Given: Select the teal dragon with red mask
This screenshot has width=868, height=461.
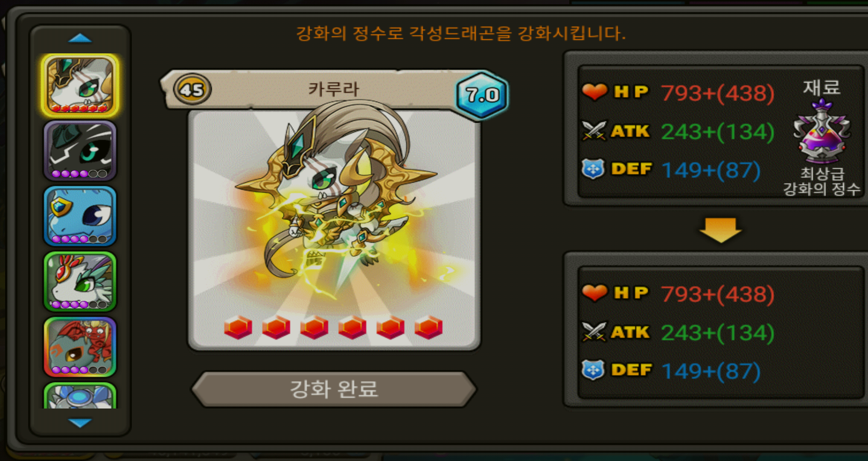Looking at the screenshot, I should pyautogui.click(x=80, y=347).
